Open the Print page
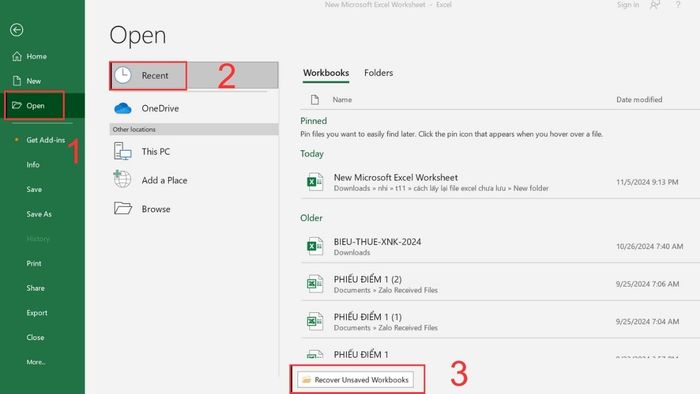The width and height of the screenshot is (700, 394). coord(34,263)
